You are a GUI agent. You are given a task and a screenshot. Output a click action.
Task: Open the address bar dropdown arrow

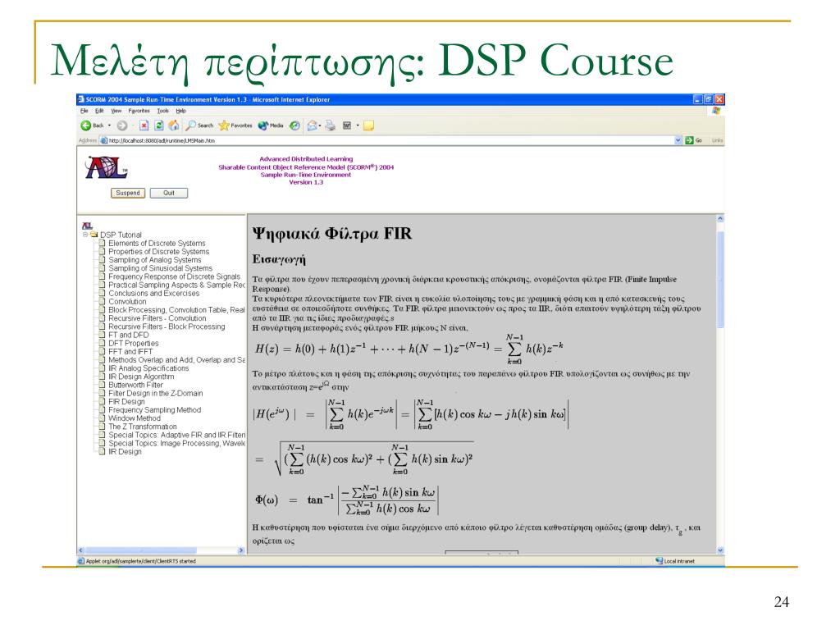tap(678, 140)
